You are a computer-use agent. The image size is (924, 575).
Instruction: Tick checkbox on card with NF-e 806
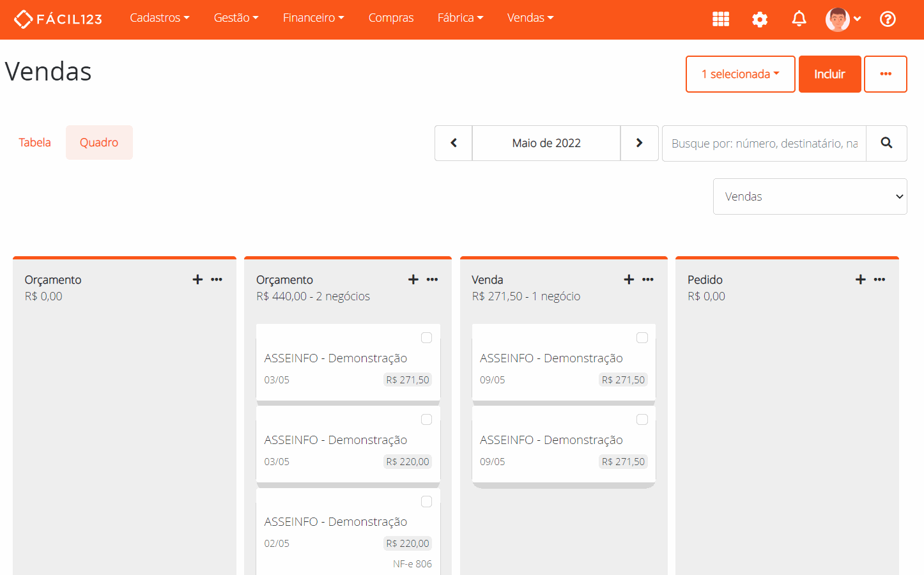point(426,502)
